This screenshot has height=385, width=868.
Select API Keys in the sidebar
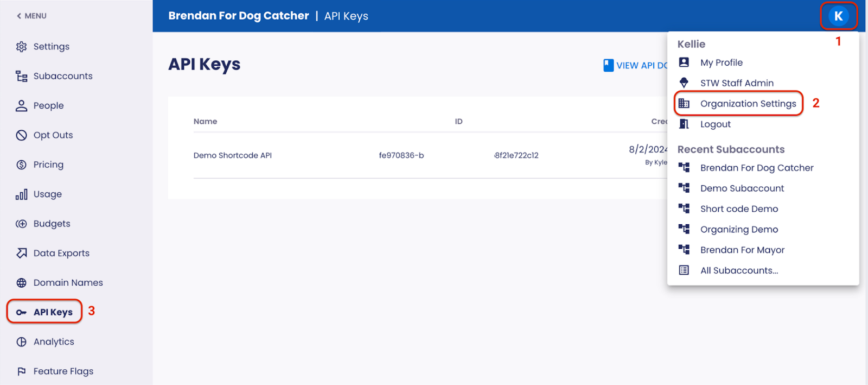pyautogui.click(x=53, y=312)
